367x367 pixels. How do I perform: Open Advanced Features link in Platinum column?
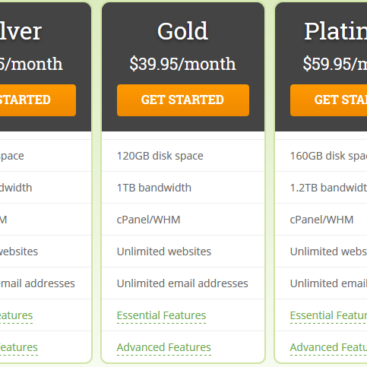point(328,347)
